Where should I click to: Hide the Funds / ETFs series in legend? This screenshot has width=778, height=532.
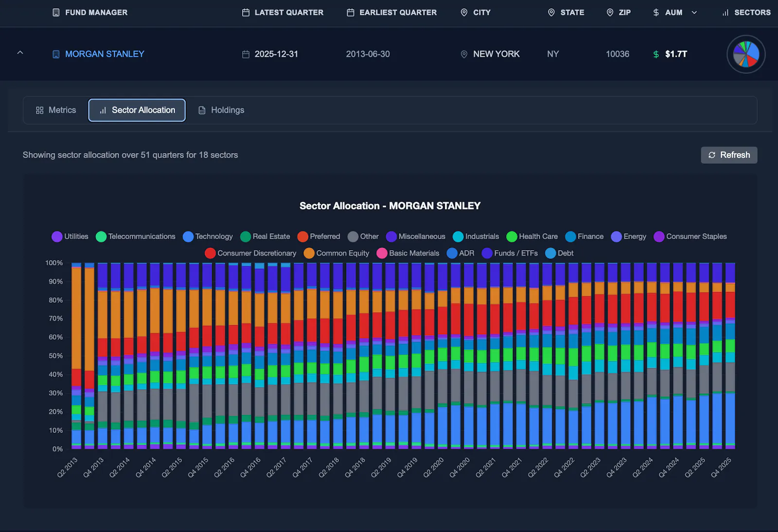tap(510, 253)
